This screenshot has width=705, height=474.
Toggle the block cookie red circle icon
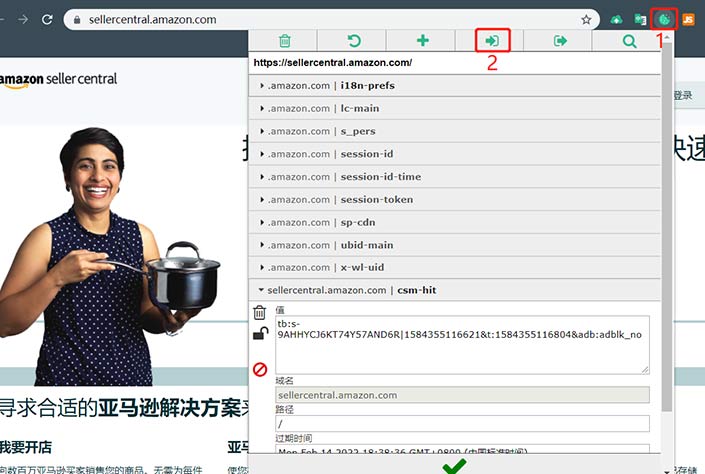pyautogui.click(x=260, y=370)
